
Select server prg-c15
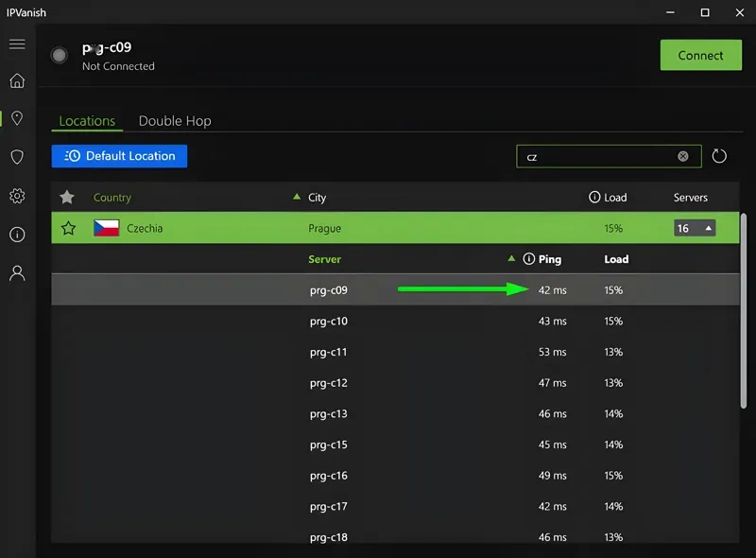point(395,445)
